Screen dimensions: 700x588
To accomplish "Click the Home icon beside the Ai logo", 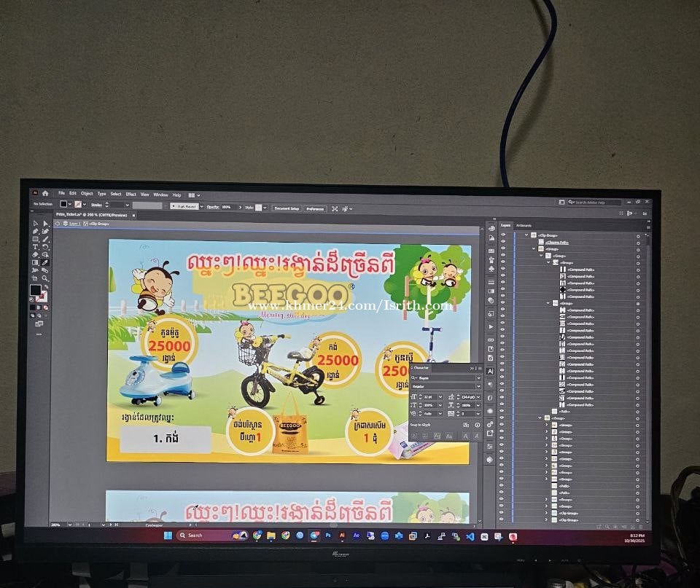I will point(45,194).
